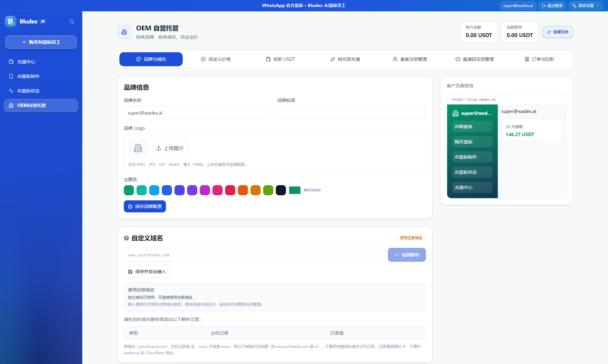The image size is (608, 364).
Task: Click the super@wadex.ai account badge
Action: [x=518, y=6]
